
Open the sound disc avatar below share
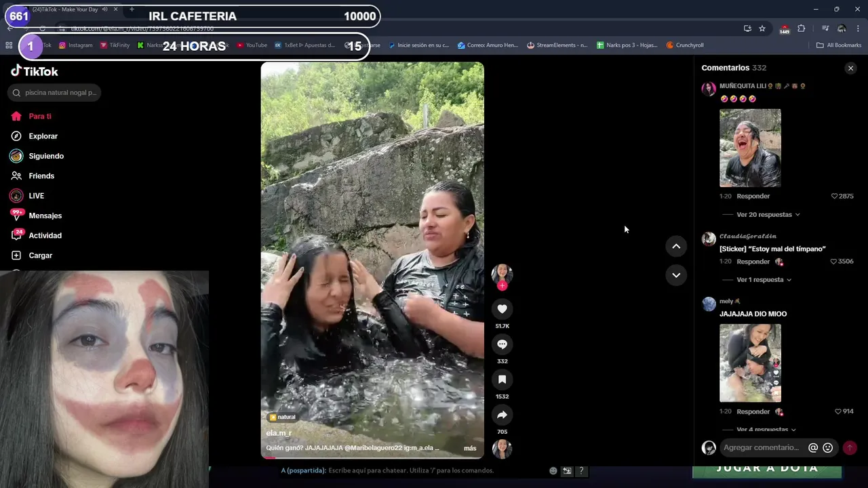[x=502, y=449]
